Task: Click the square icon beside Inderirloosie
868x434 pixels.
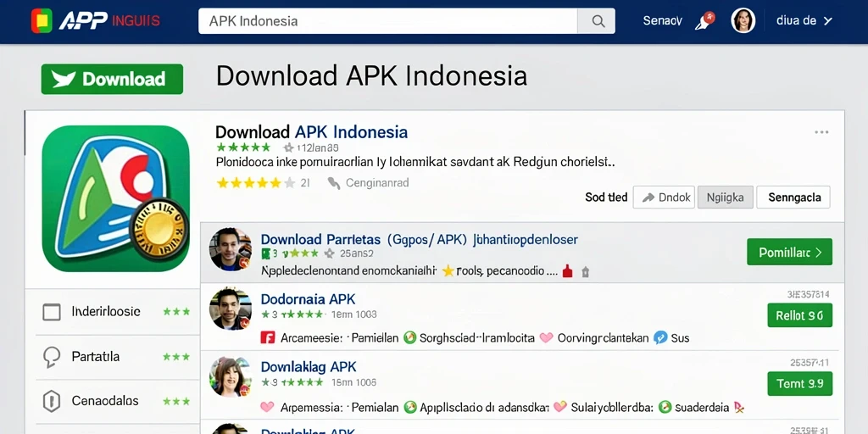Action: pyautogui.click(x=52, y=312)
